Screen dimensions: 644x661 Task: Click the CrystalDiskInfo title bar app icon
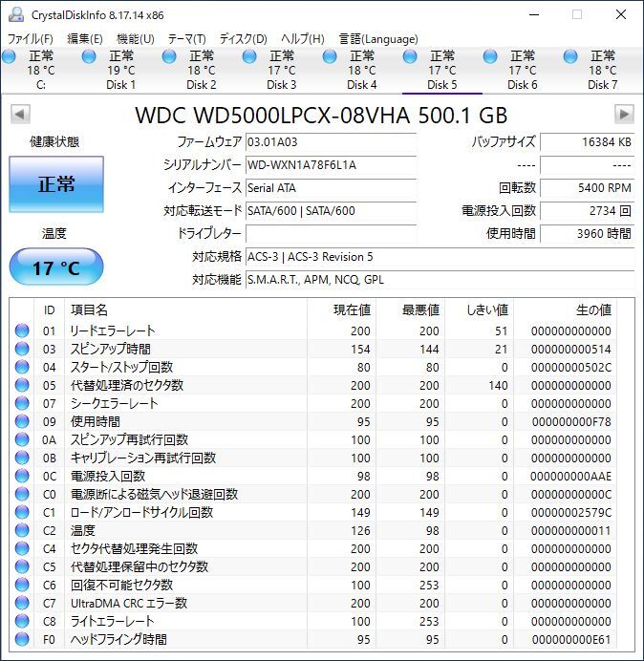point(16,14)
